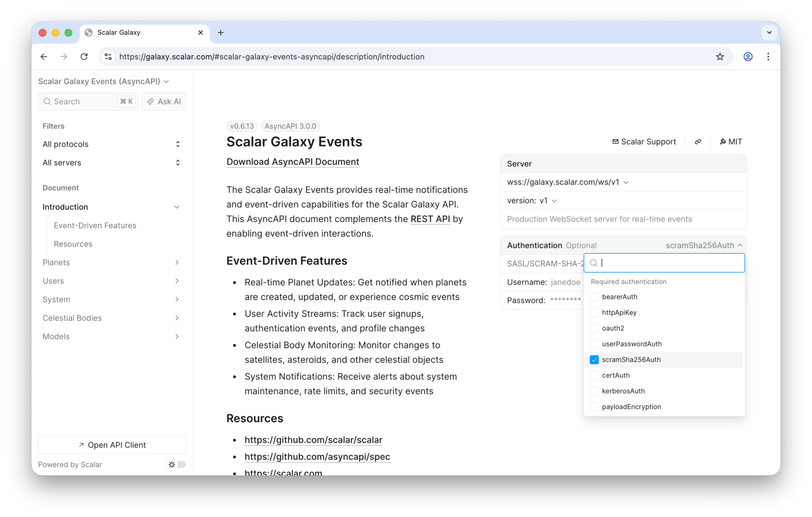Open the Scalar Galaxy Events (AsyncAPI) document switcher
The image size is (812, 517).
click(104, 81)
